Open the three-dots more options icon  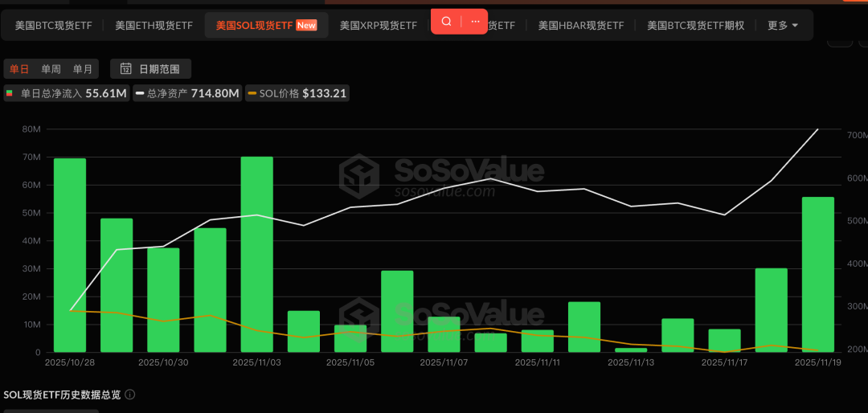[x=475, y=21]
